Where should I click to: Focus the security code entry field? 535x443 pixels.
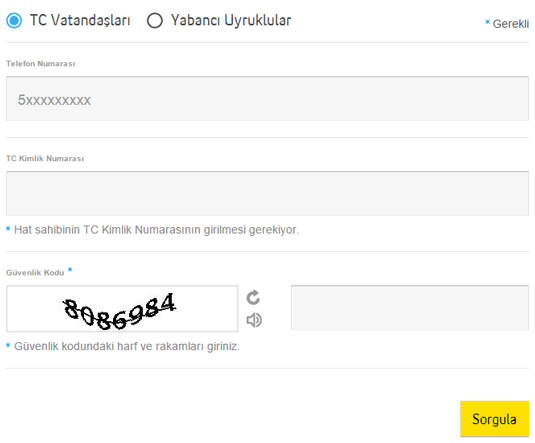click(410, 308)
